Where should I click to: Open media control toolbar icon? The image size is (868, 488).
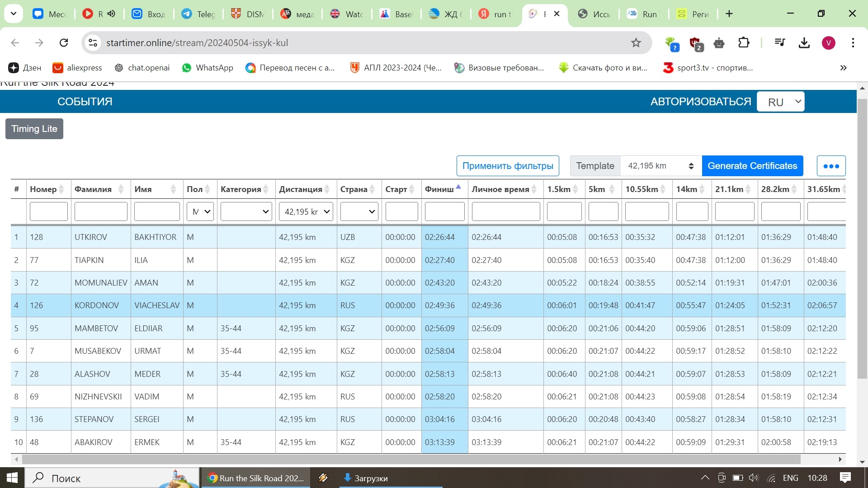click(780, 43)
